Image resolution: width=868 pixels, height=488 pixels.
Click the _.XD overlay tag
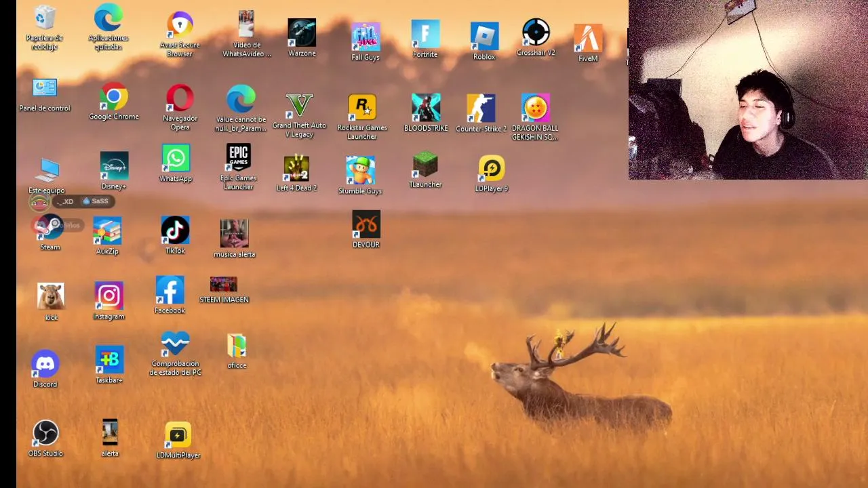(x=64, y=202)
